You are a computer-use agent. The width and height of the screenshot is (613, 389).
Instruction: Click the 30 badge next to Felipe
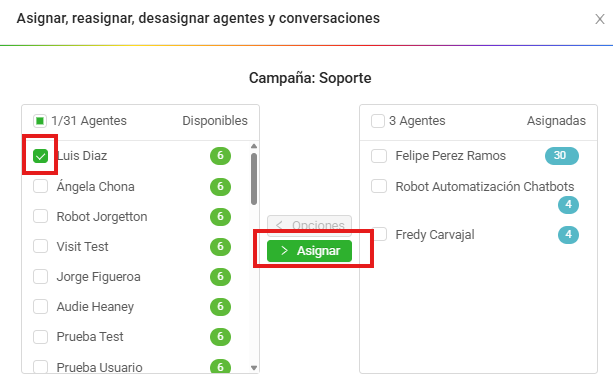coord(562,156)
